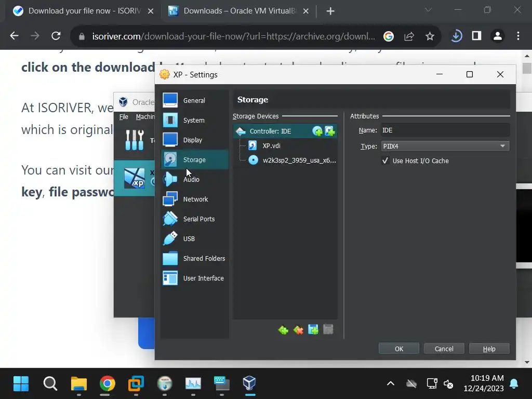Toggle Use Host I/O Cache checkbox
532x399 pixels.
[x=385, y=161]
